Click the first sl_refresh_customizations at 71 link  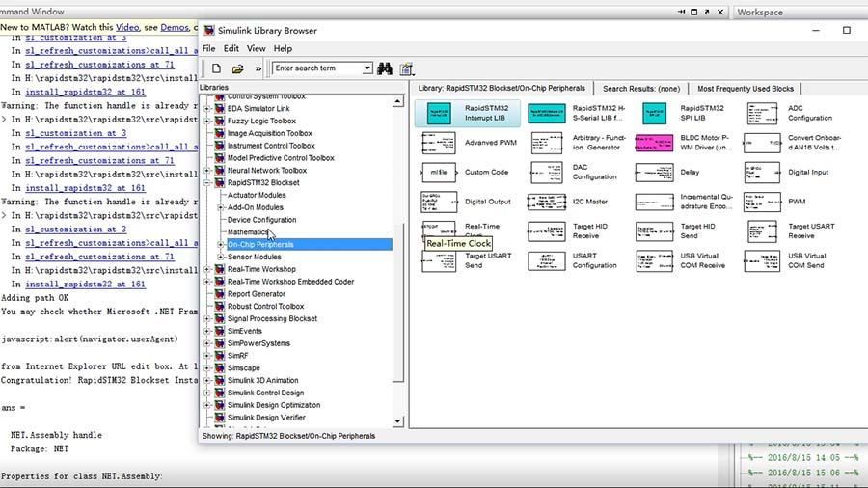(x=99, y=65)
